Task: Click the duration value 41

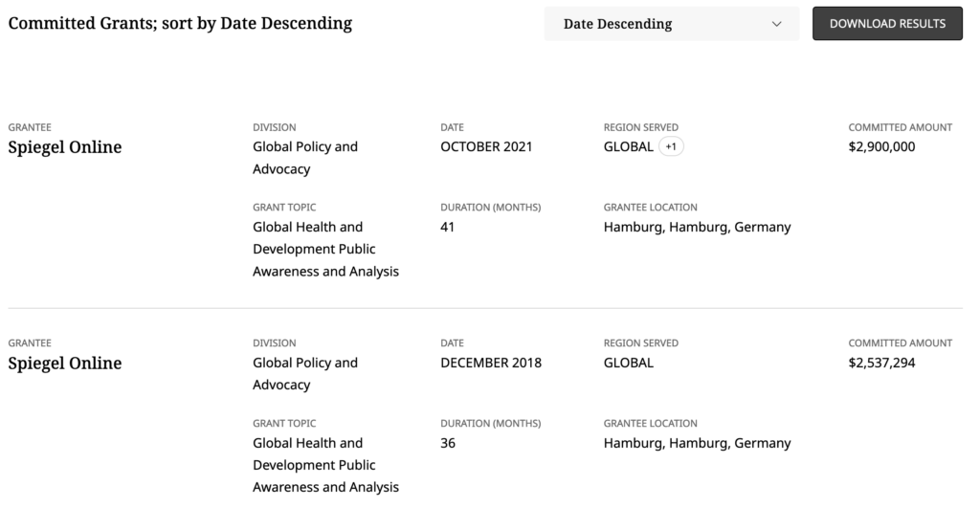Action: (x=448, y=228)
